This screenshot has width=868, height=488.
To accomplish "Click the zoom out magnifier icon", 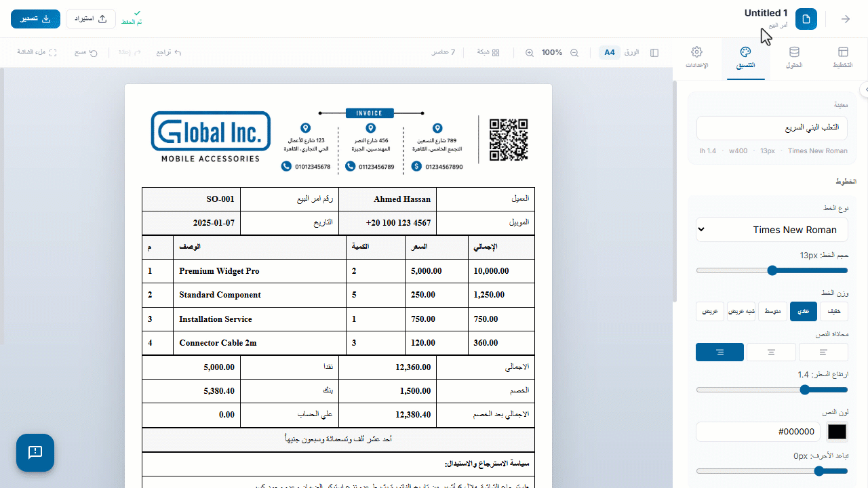I will [x=574, y=52].
